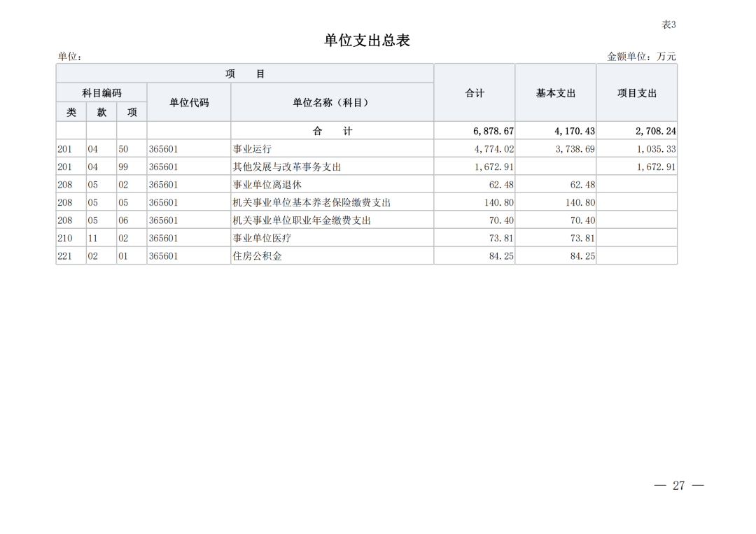Click 项 code 06 in 职业年金 row
The image size is (756, 534).
tap(123, 220)
